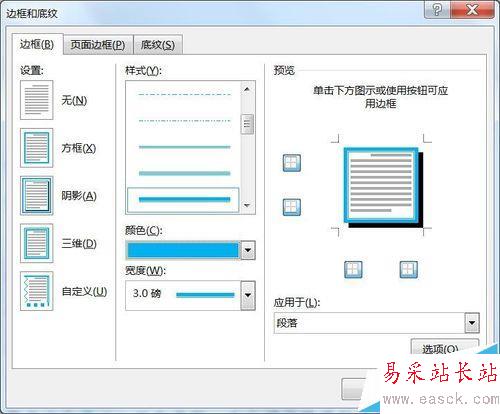Image resolution: width=500 pixels, height=414 pixels.
Task: Select the dotted-dash line style
Action: click(184, 121)
